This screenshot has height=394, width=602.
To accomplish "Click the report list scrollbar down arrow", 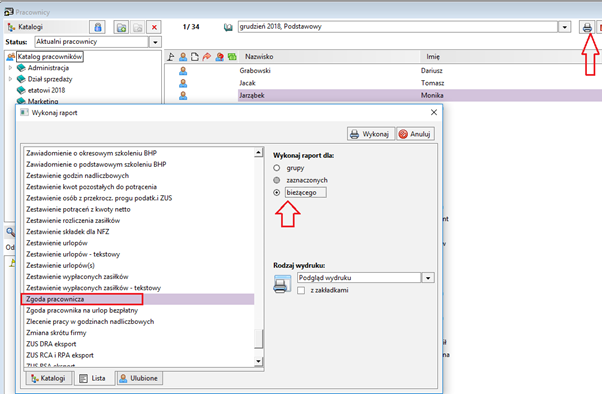I will coord(258,361).
